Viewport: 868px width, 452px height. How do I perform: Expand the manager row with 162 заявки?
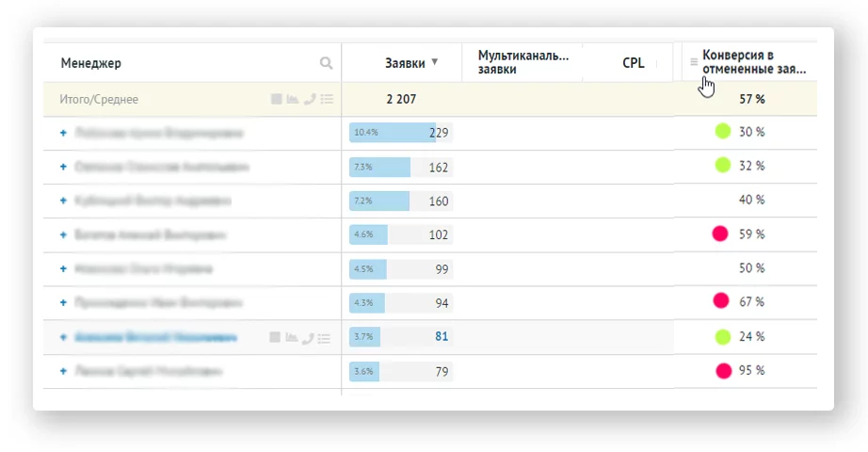(63, 168)
